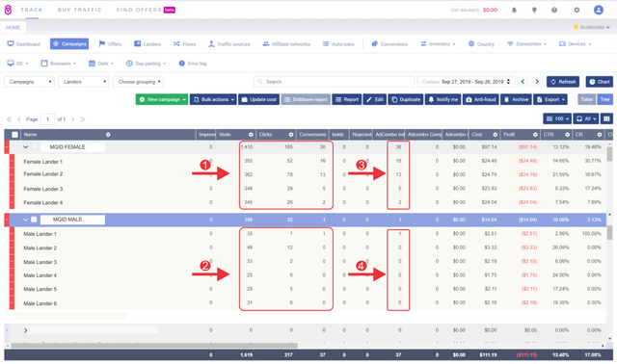The width and height of the screenshot is (617, 364).
Task: Go to next page arrow
Action: point(72,119)
